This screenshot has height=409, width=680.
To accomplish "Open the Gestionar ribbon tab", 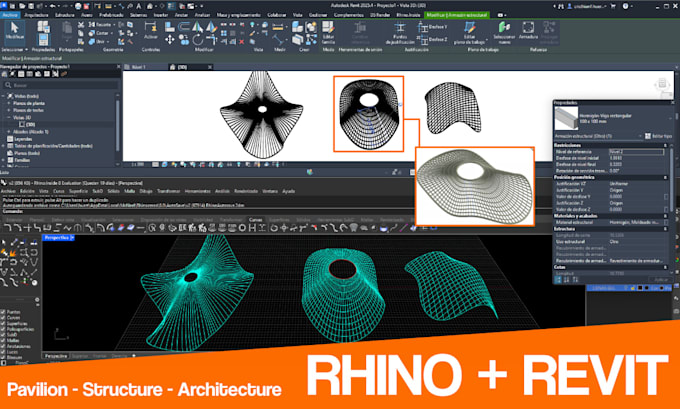I will tap(318, 15).
